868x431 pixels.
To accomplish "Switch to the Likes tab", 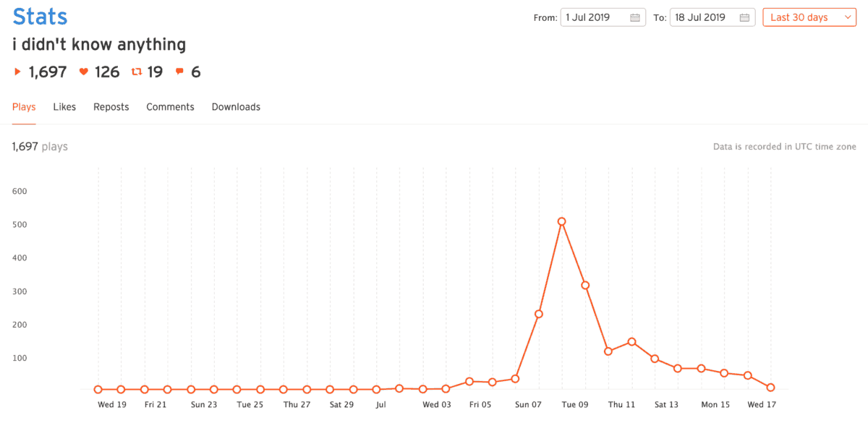I will pyautogui.click(x=64, y=106).
